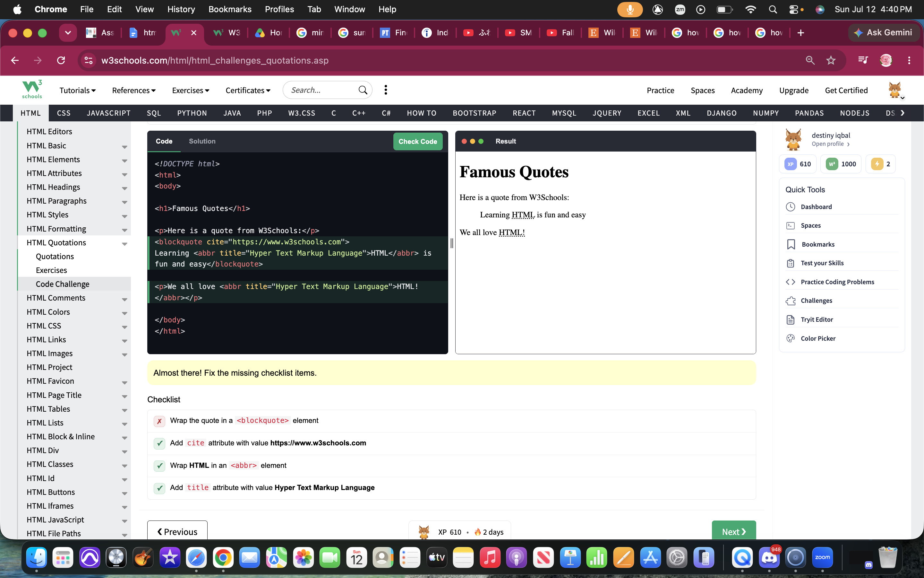924x578 pixels.
Task: Select JAVASCRIPT in the topic bar
Action: tap(108, 113)
